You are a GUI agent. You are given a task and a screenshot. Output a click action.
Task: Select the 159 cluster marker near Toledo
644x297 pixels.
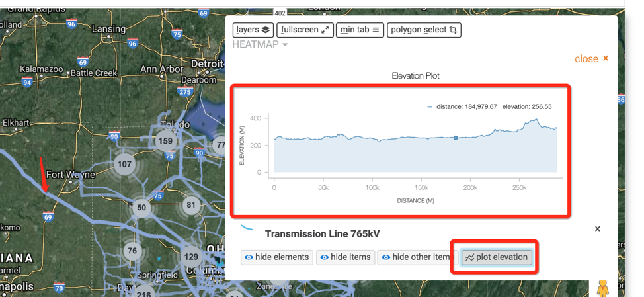(165, 141)
